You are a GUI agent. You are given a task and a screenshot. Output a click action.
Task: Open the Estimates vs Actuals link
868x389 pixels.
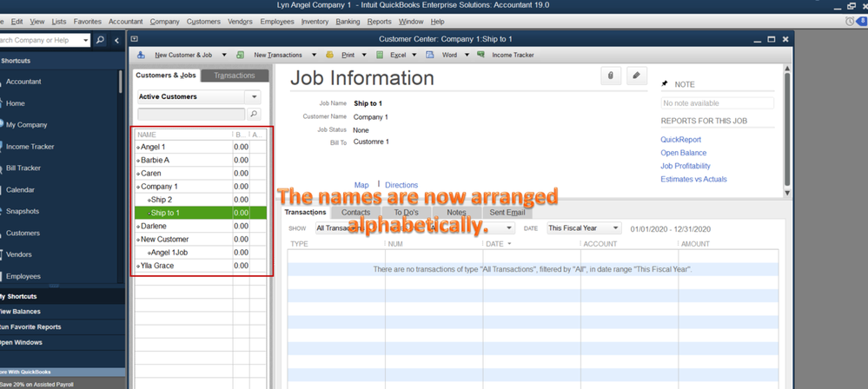coord(693,179)
